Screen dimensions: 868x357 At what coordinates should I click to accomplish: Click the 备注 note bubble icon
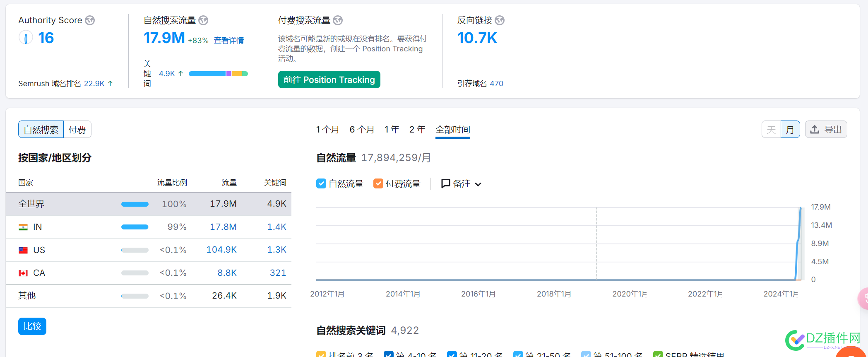click(x=445, y=183)
